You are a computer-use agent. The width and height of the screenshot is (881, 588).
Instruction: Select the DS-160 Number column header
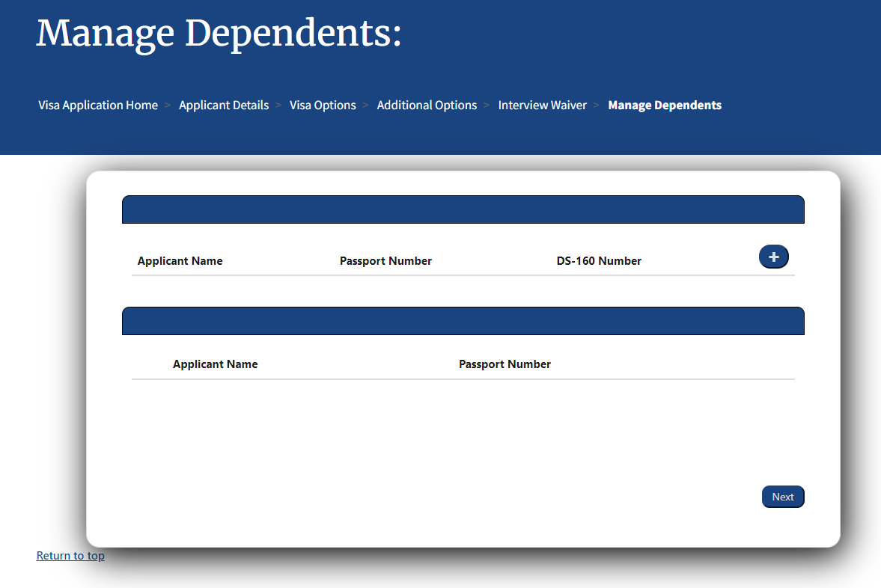[599, 260]
